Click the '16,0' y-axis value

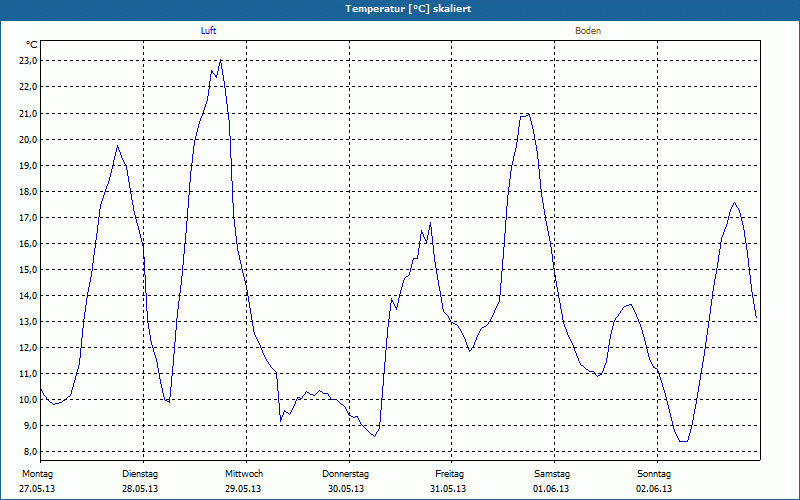pyautogui.click(x=28, y=243)
